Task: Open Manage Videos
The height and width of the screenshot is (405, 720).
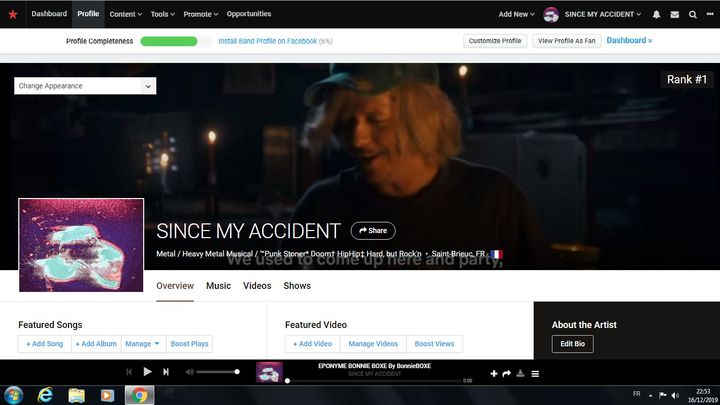Action: pos(373,343)
